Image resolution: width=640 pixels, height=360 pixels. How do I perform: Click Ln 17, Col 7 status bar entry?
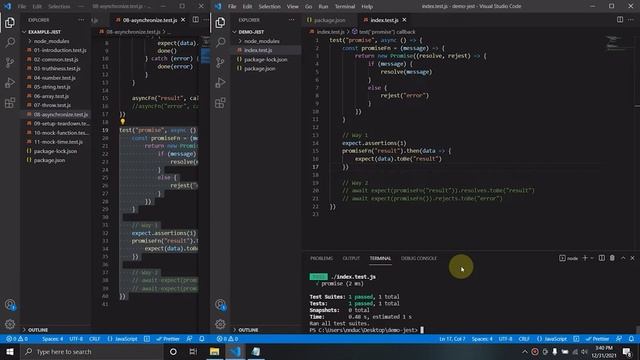pyautogui.click(x=452, y=339)
